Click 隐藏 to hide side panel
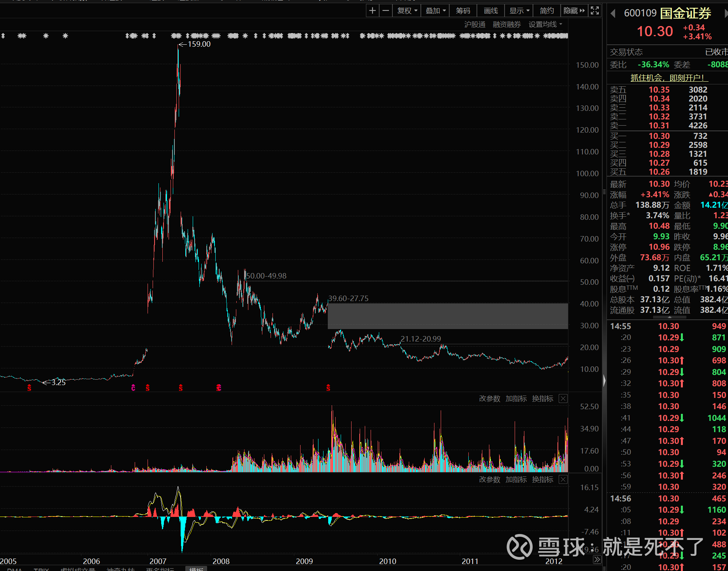Viewport: 728px width, 571px height. click(x=574, y=11)
